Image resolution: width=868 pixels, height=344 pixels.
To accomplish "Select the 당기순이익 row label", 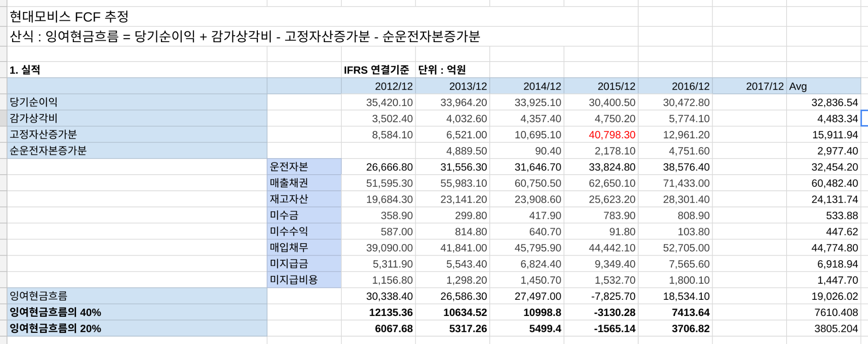I will 137,102.
